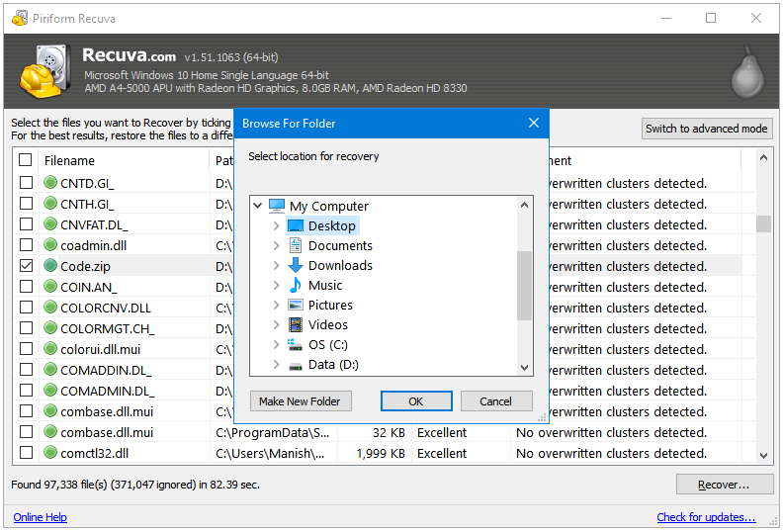Screen dimensions: 783x532
Task: Click the Videos film icon
Action: (295, 324)
